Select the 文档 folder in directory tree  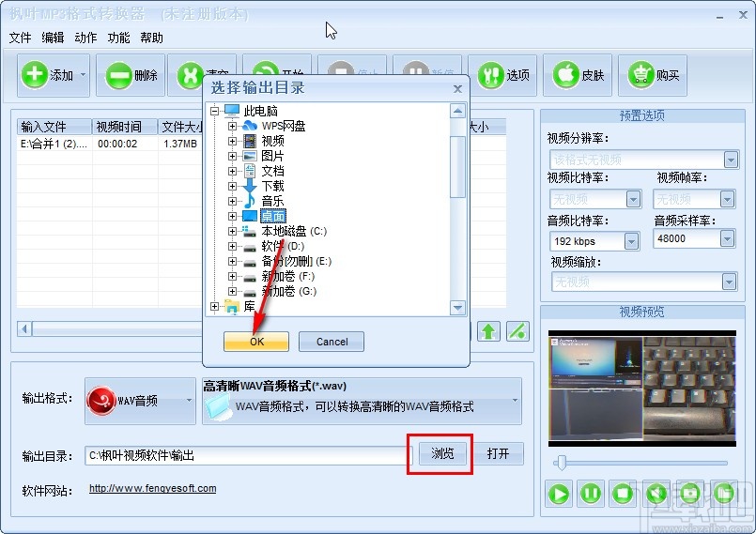click(272, 171)
